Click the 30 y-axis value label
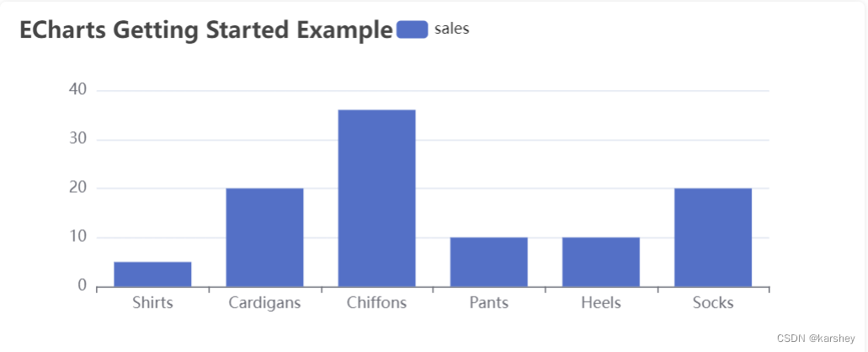The image size is (868, 352). (x=79, y=139)
